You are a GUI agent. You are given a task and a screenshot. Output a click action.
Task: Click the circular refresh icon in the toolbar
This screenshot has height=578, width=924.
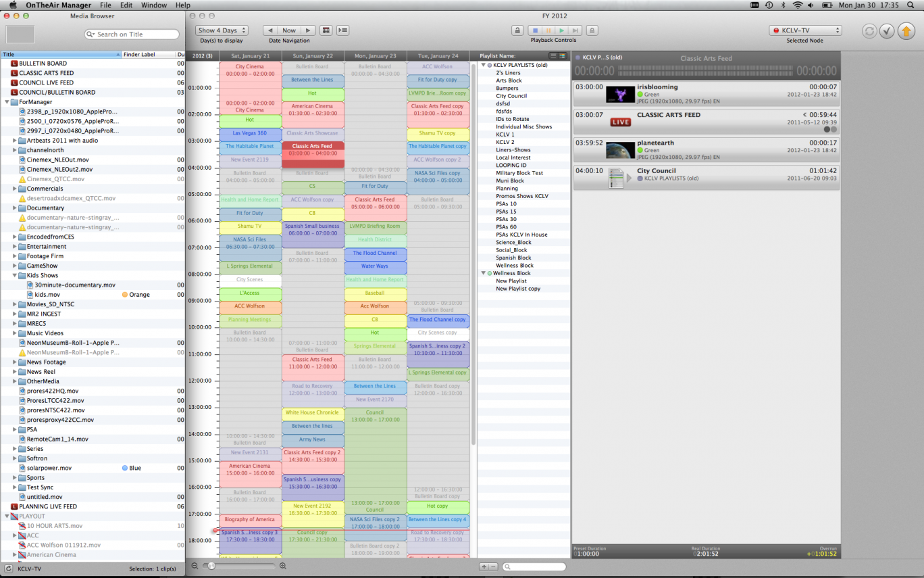[869, 31]
